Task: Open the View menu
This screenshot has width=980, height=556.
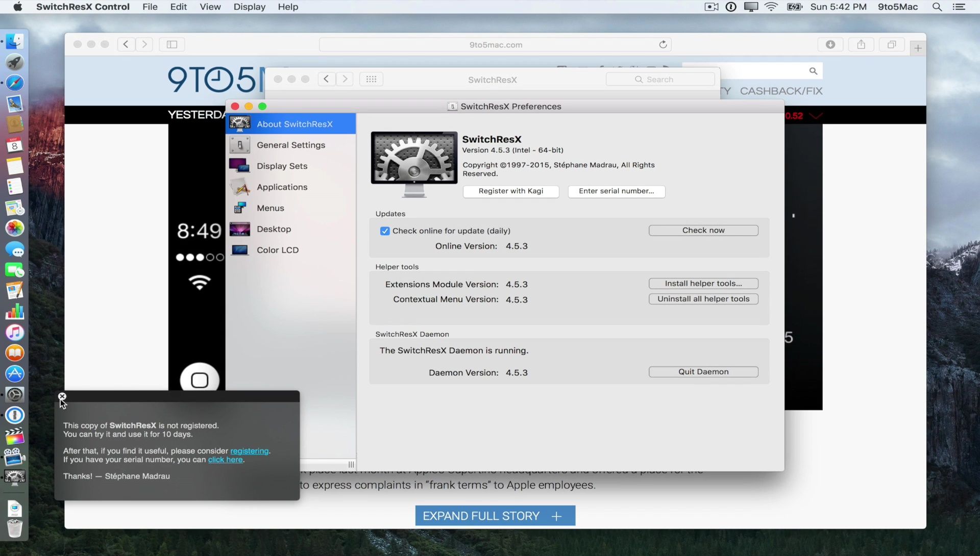Action: 210,7
